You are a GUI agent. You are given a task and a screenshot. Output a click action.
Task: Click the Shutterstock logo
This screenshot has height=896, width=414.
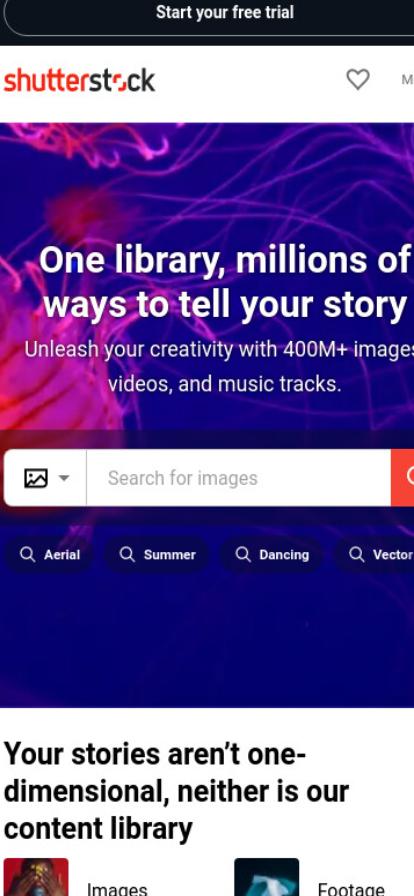79,81
